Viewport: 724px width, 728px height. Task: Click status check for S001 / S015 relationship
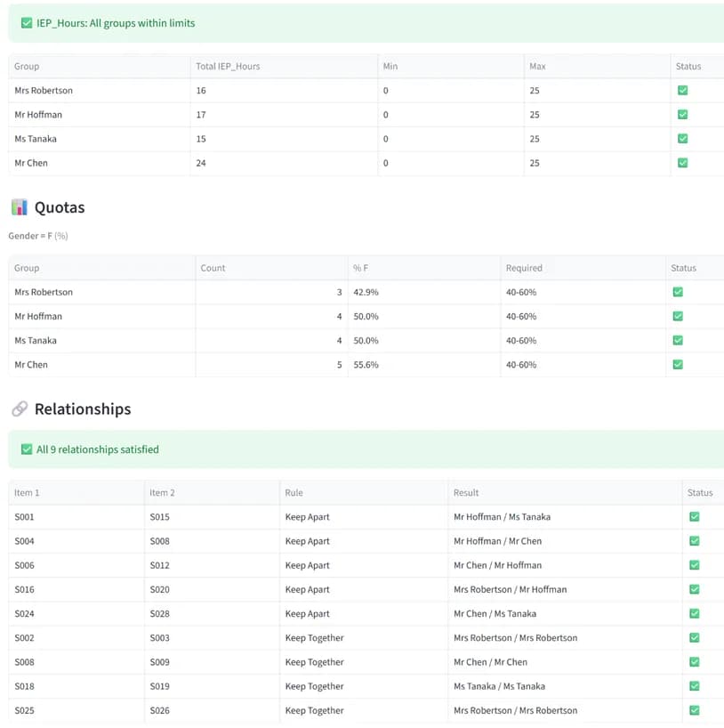click(x=695, y=517)
